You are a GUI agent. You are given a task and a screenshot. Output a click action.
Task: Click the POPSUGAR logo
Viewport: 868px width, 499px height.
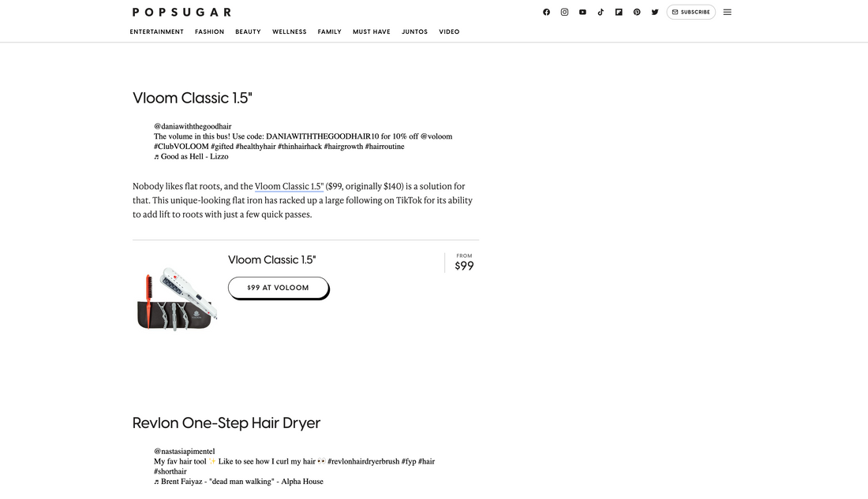coord(181,12)
